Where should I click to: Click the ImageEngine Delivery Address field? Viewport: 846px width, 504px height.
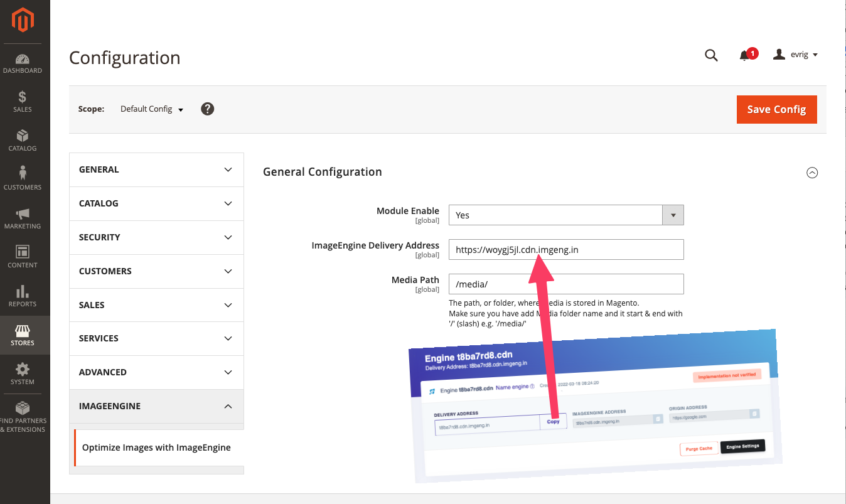(566, 249)
